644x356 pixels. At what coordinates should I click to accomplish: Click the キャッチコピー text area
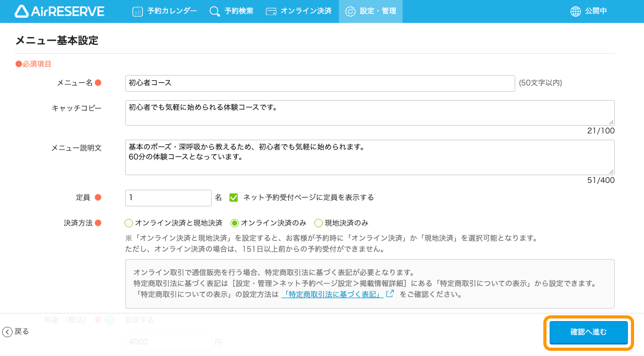370,113
